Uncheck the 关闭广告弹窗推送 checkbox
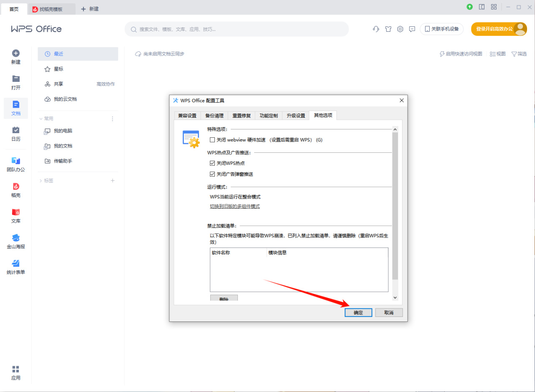The image size is (535, 392). click(x=212, y=174)
